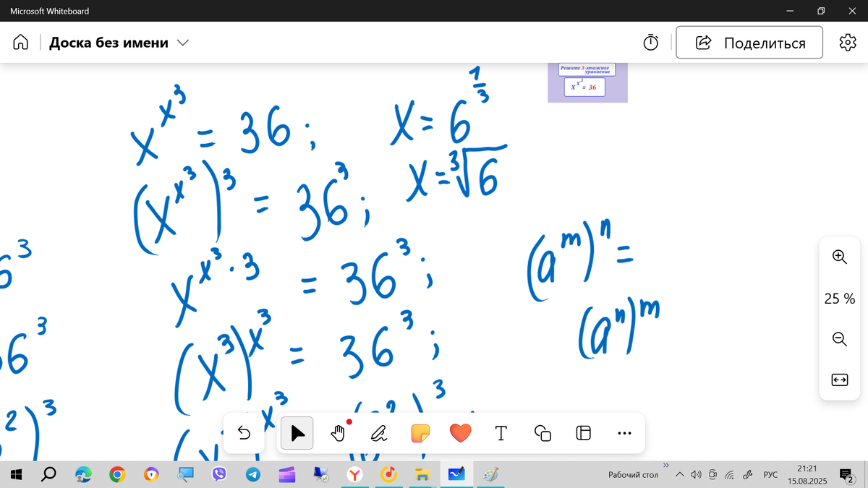The width and height of the screenshot is (868, 488).
Task: Launch Google Chrome from taskbar
Action: pos(117,474)
